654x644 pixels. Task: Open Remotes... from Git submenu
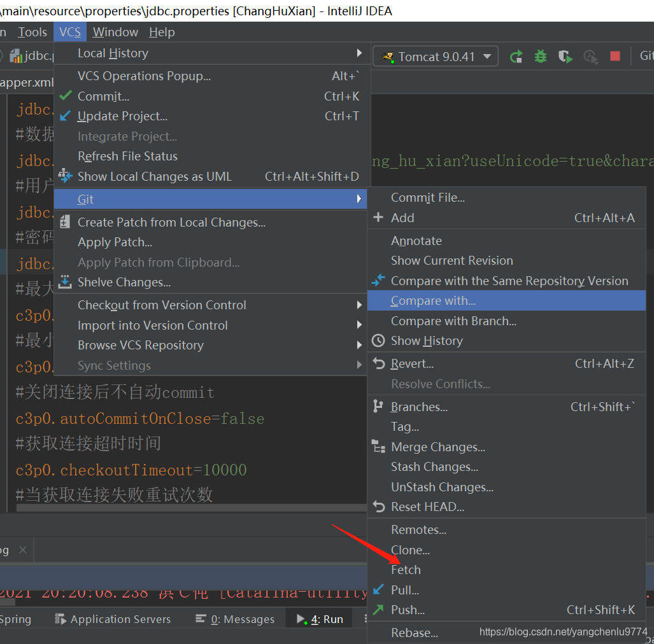click(x=507, y=530)
